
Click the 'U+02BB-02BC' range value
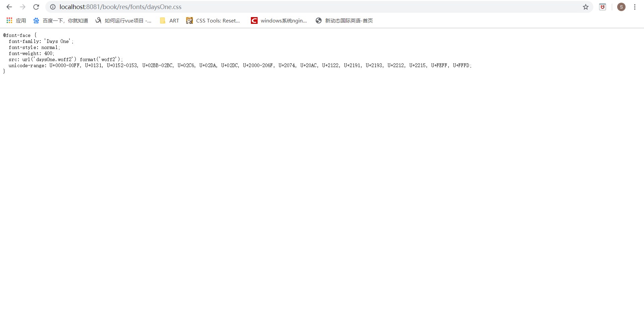point(157,65)
